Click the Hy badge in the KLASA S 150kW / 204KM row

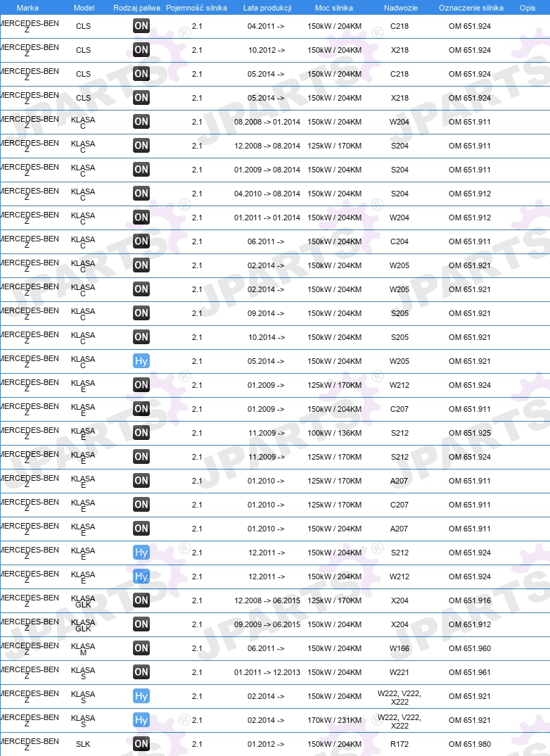click(x=141, y=695)
